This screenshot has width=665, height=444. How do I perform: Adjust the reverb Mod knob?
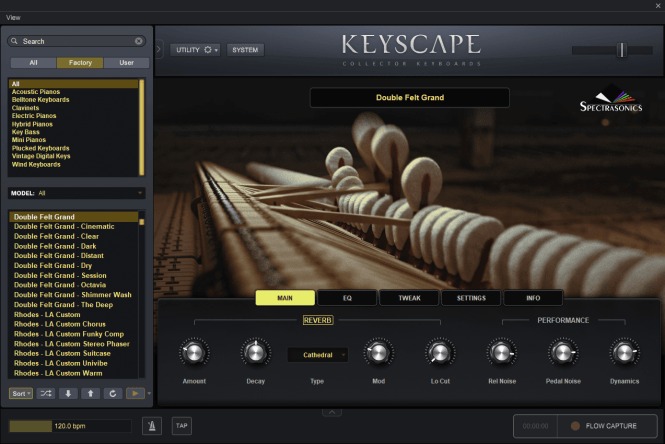click(378, 352)
